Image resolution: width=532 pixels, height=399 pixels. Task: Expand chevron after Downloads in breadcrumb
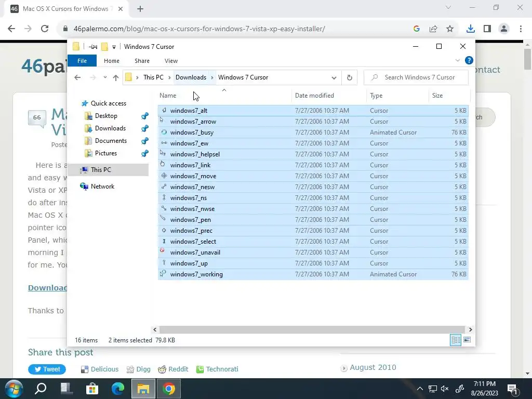point(212,78)
